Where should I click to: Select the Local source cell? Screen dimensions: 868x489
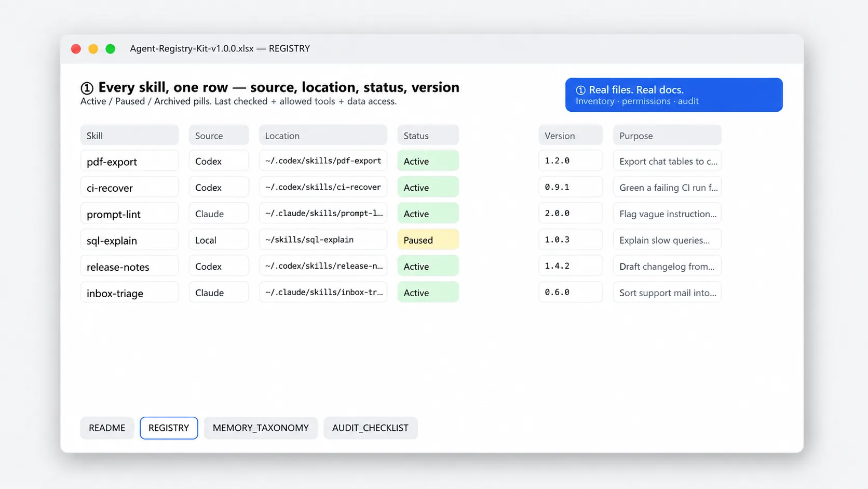point(219,240)
